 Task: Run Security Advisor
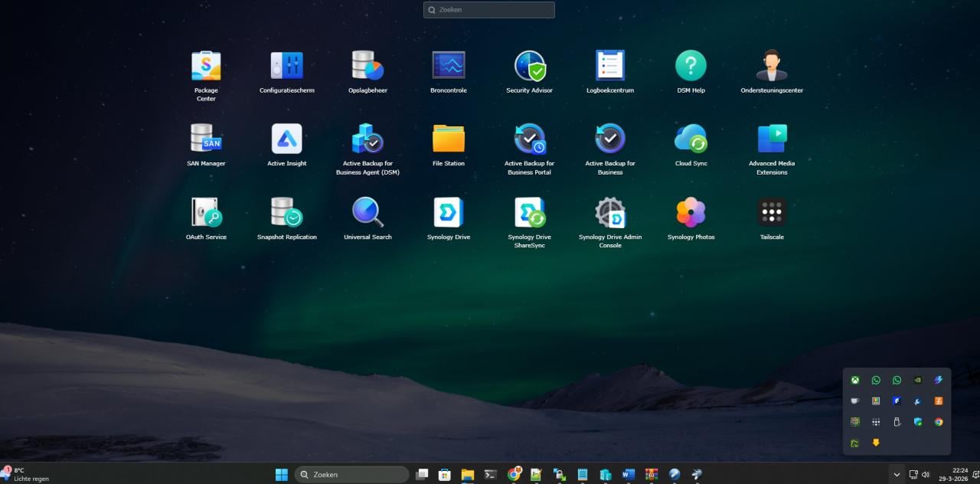click(529, 65)
